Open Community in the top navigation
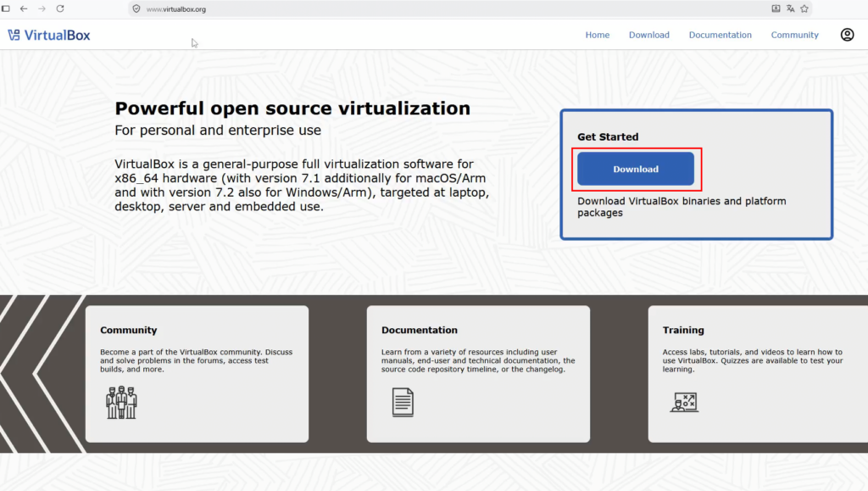This screenshot has height=491, width=868. click(x=794, y=35)
